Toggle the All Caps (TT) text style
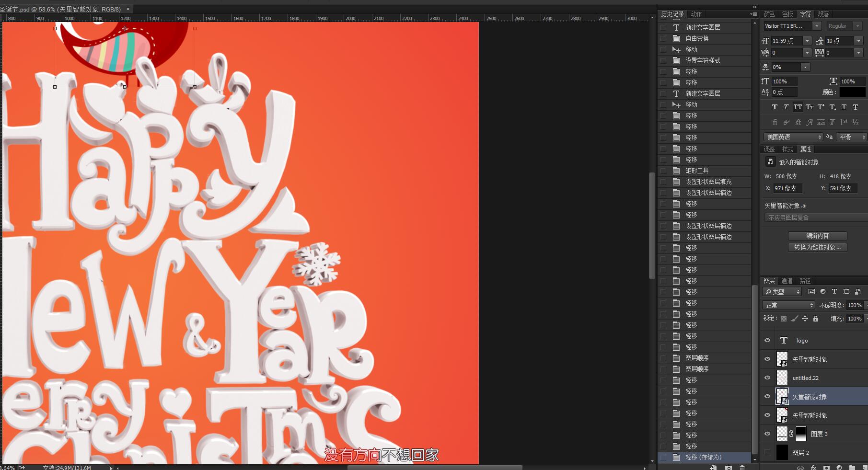 pyautogui.click(x=798, y=107)
